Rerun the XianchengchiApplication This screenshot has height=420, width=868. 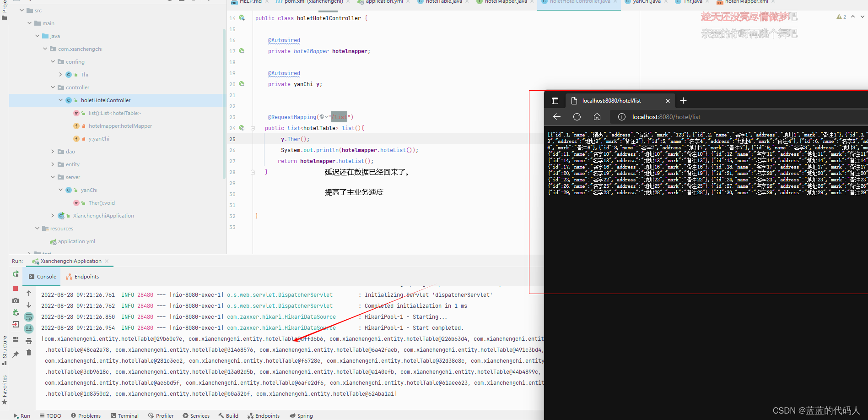point(15,274)
